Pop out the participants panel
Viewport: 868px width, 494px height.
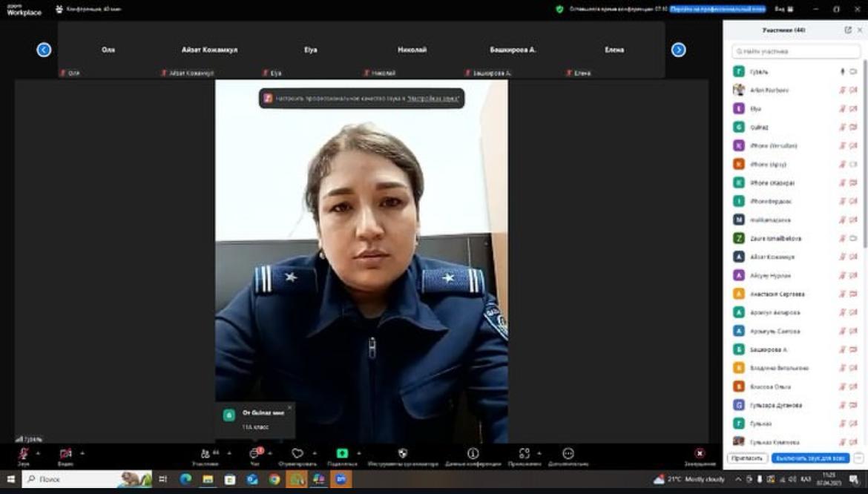(x=848, y=30)
